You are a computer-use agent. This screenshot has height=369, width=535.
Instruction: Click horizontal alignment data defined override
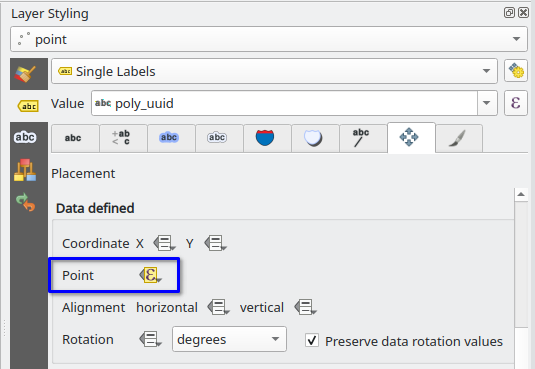pyautogui.click(x=219, y=307)
